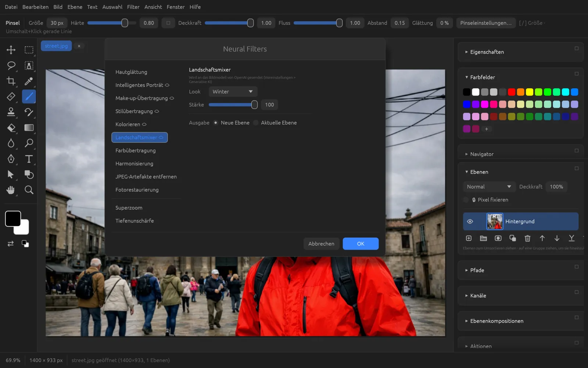Open the Normal blend mode dropdown

point(489,187)
